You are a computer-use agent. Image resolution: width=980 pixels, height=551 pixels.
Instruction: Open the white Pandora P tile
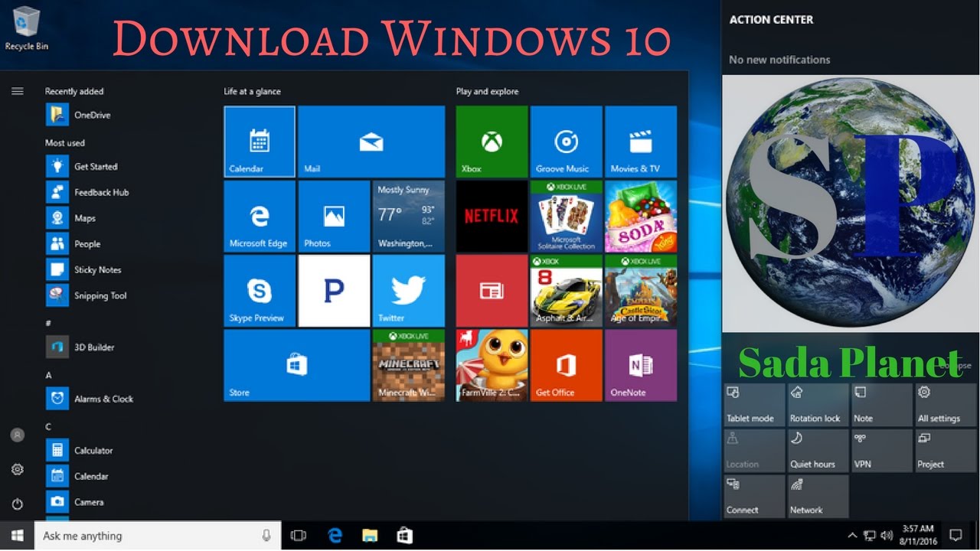[334, 291]
